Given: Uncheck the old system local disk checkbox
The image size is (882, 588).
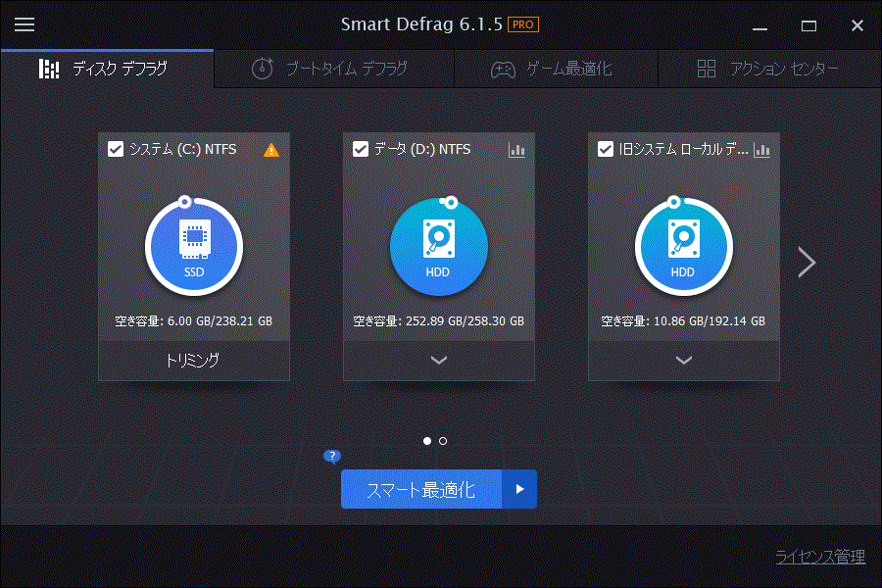Looking at the screenshot, I should [606, 149].
